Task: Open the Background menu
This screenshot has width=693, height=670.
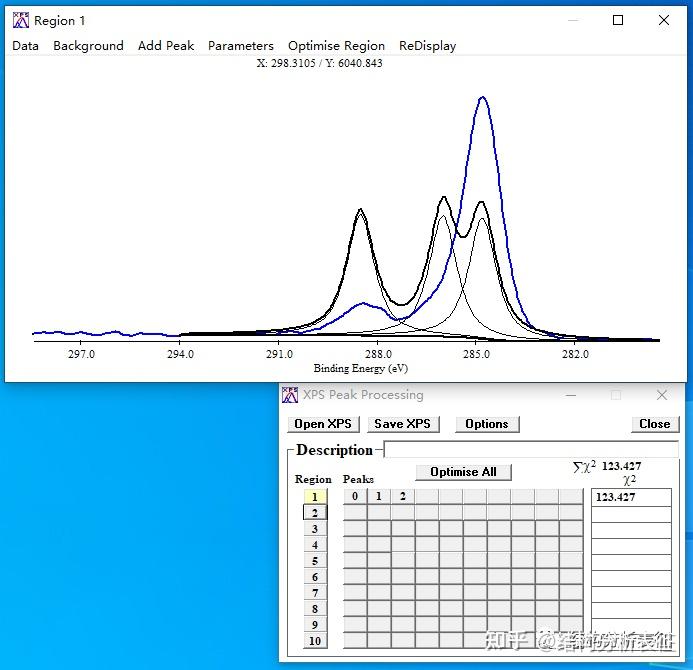Action: [x=88, y=46]
